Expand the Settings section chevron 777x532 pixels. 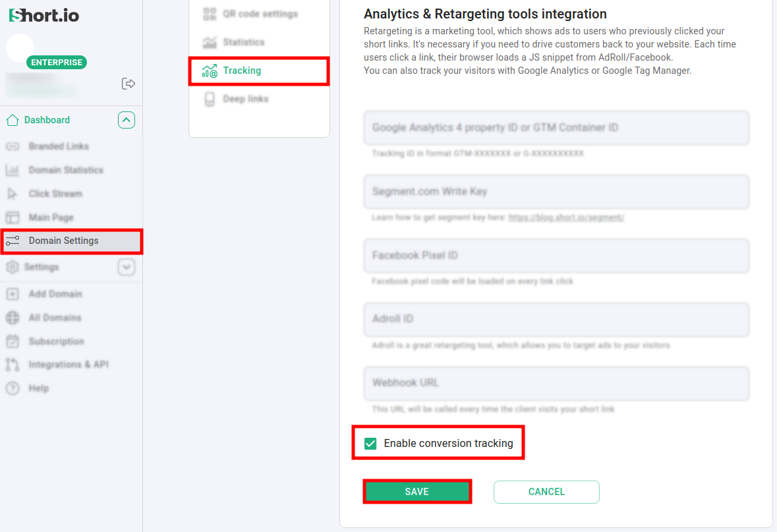127,267
